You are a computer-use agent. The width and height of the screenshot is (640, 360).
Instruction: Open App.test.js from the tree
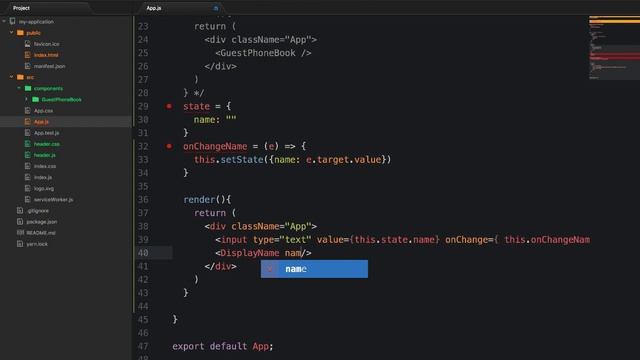click(47, 133)
